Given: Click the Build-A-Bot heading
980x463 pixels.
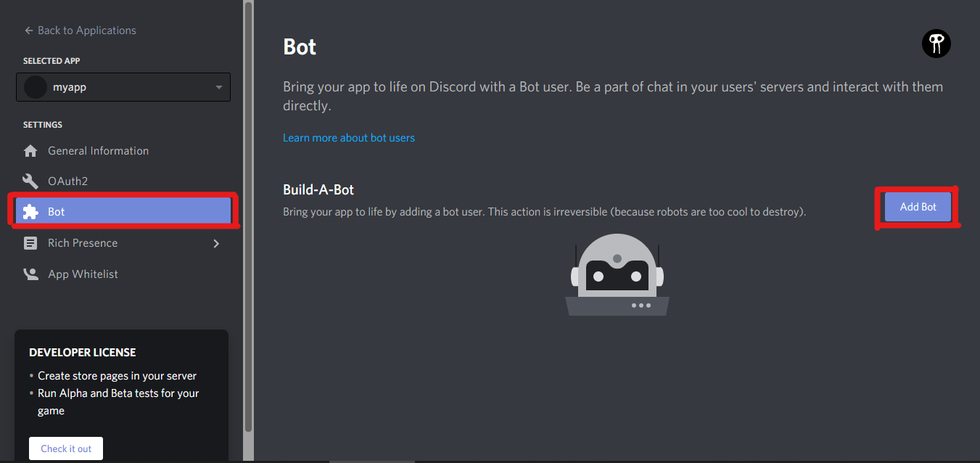Looking at the screenshot, I should point(318,190).
